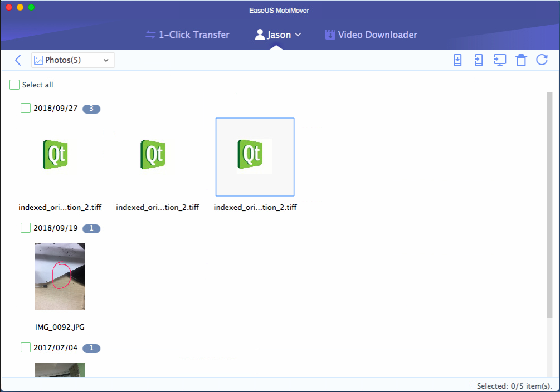
Task: Click the count badge 1 beside 2018/09/19
Action: [91, 228]
